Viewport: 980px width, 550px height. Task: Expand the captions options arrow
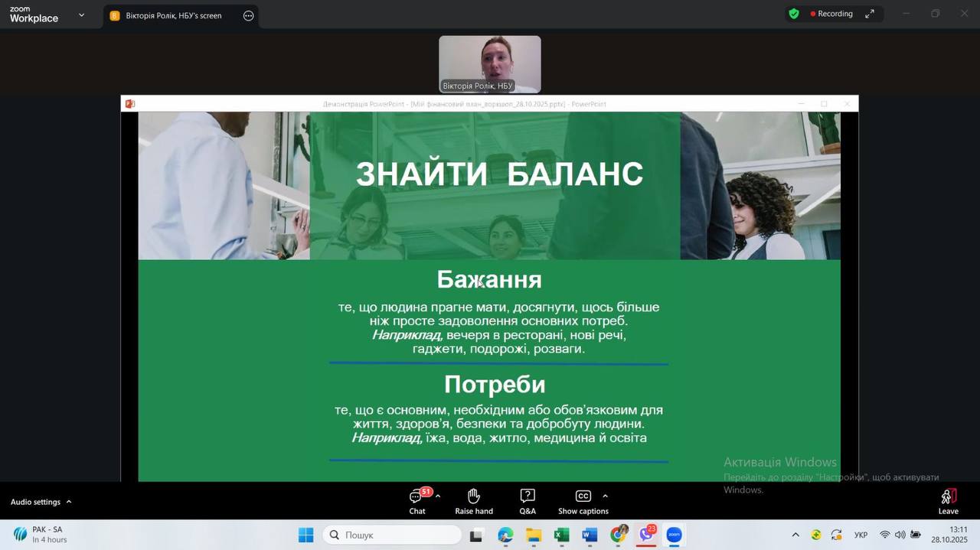point(605,496)
